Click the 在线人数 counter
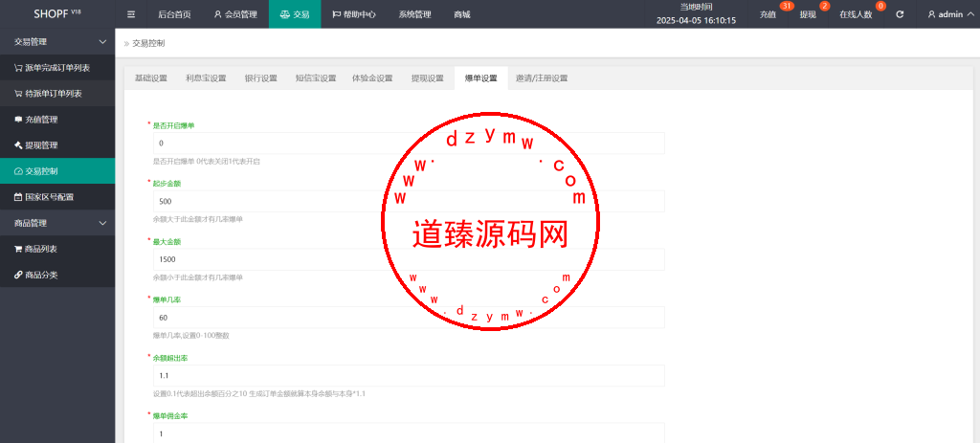 coord(856,14)
